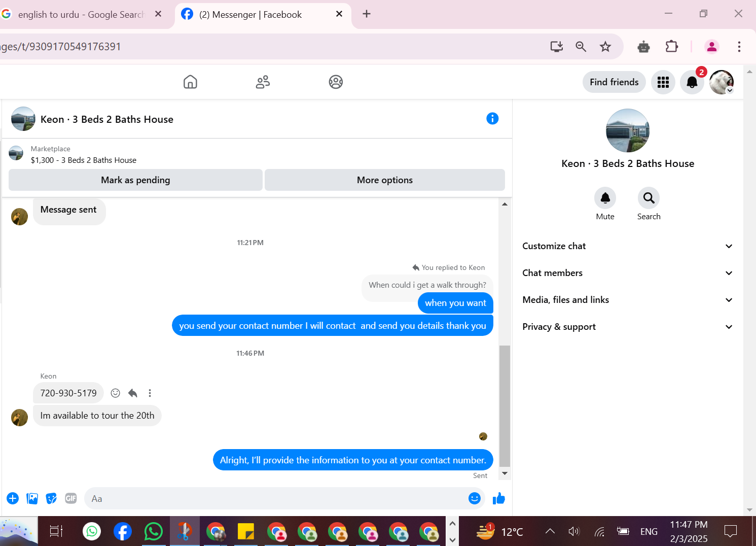756x546 pixels.
Task: Expand the Privacy & support section
Action: (628, 327)
